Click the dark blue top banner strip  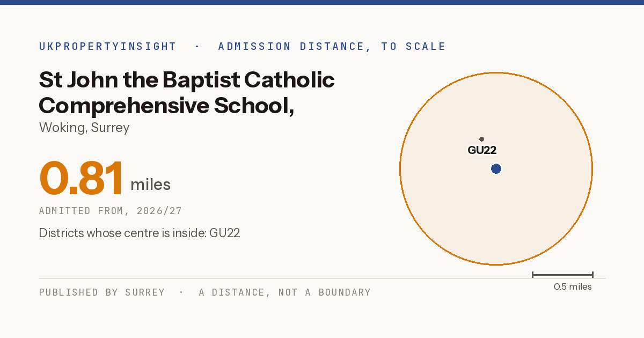[322, 2]
